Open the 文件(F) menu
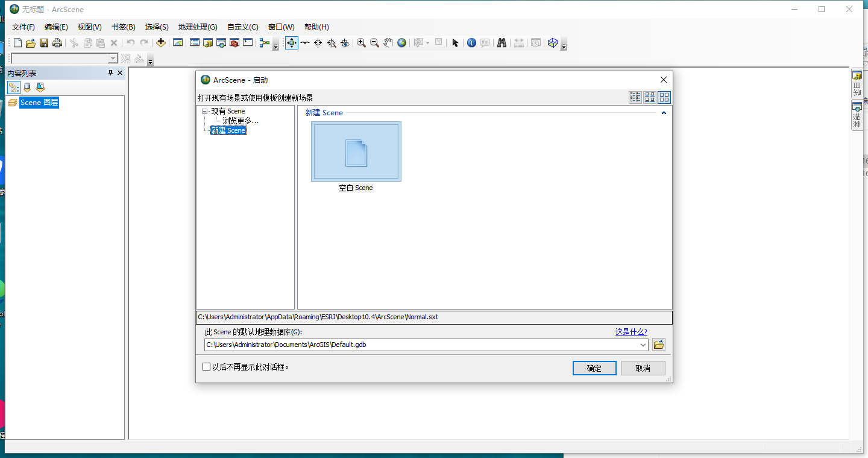The height and width of the screenshot is (458, 868). 24,27
